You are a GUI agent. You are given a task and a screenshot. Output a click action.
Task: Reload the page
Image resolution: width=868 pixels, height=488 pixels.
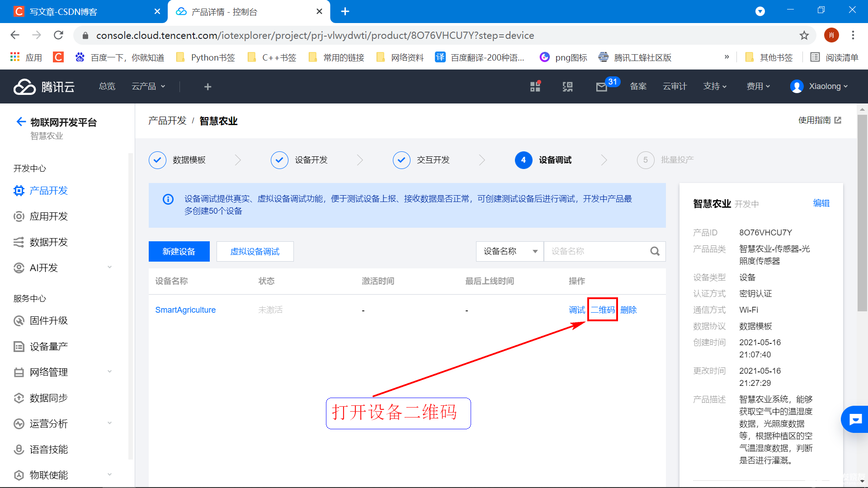pos(58,35)
